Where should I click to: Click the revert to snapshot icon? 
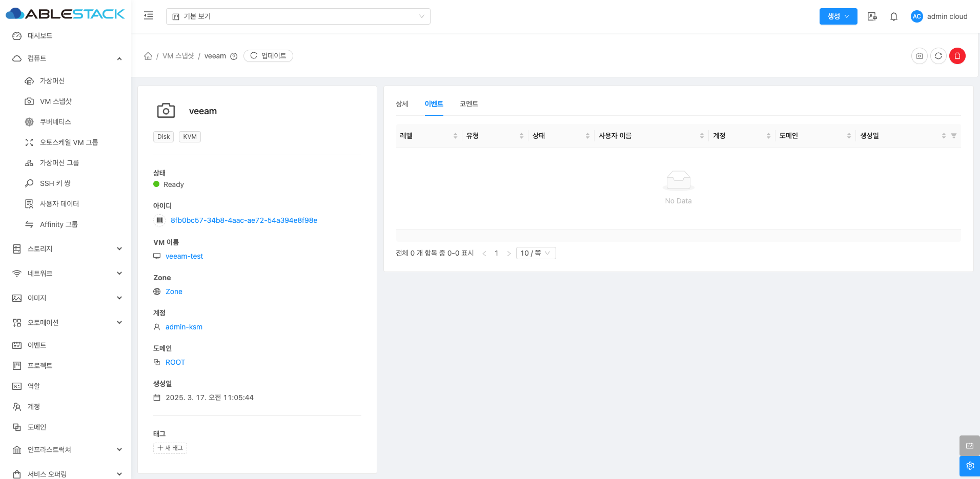click(x=938, y=56)
